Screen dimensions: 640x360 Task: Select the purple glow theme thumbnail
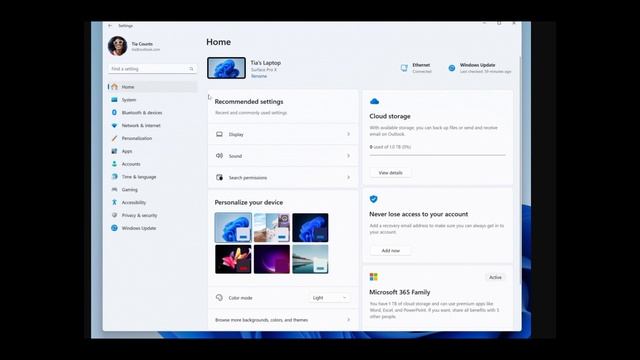(x=271, y=259)
